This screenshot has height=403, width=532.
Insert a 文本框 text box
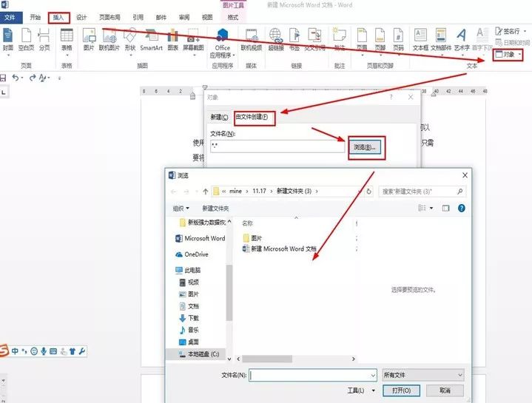tap(420, 40)
